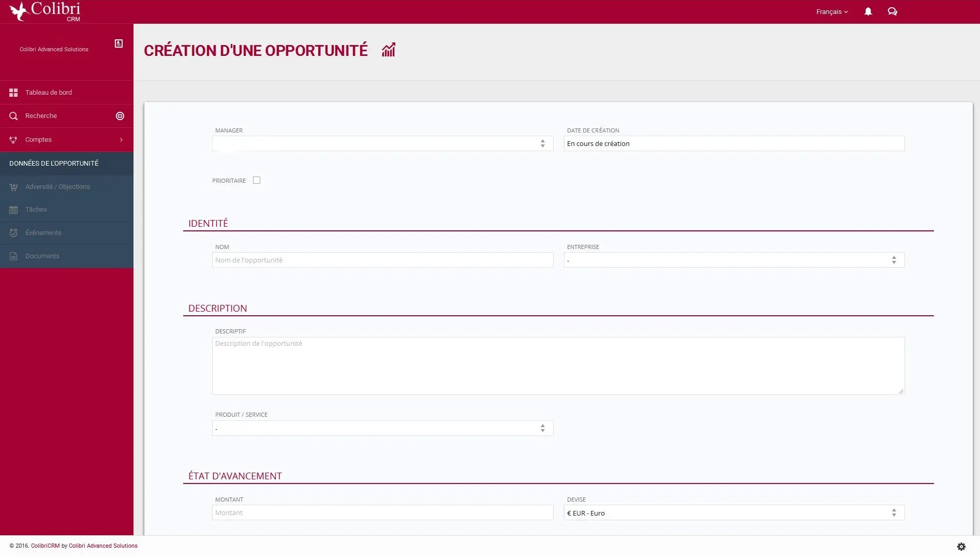Screen dimensions: 980x557
Task: Expand the Comptes submenu chevron
Action: (121, 140)
